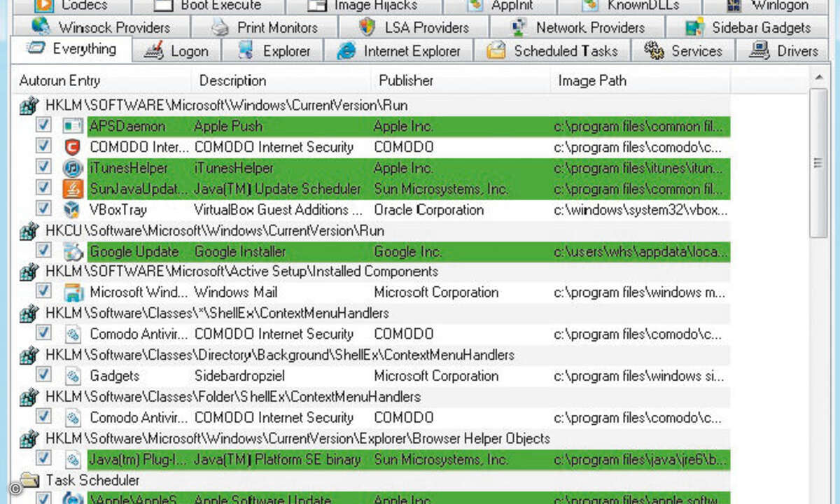
Task: Uncheck the COMODO Internet Security Run entry
Action: coord(44,146)
